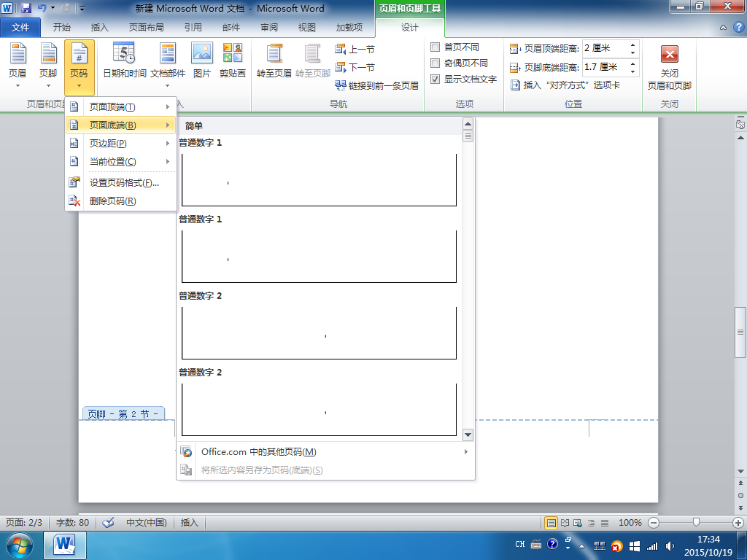This screenshot has width=747, height=560.
Task: Open 设置页码格式 format page numbers
Action: 121,183
